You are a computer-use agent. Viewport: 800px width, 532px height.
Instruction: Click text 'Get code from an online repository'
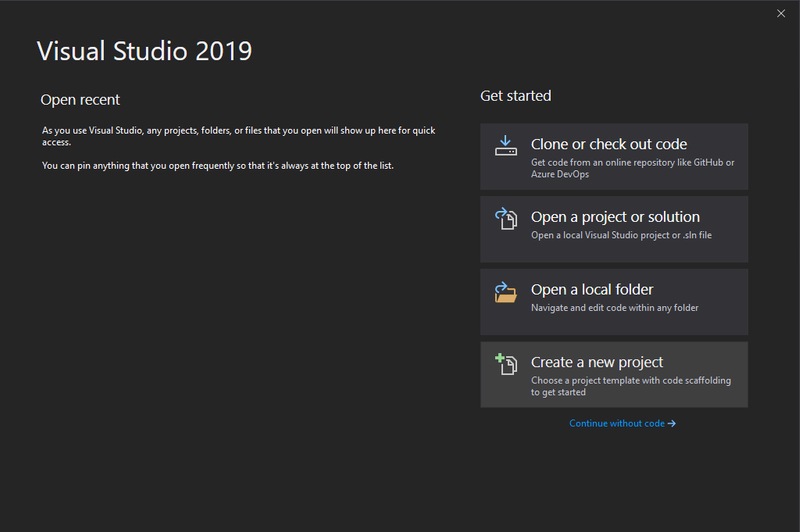603,162
